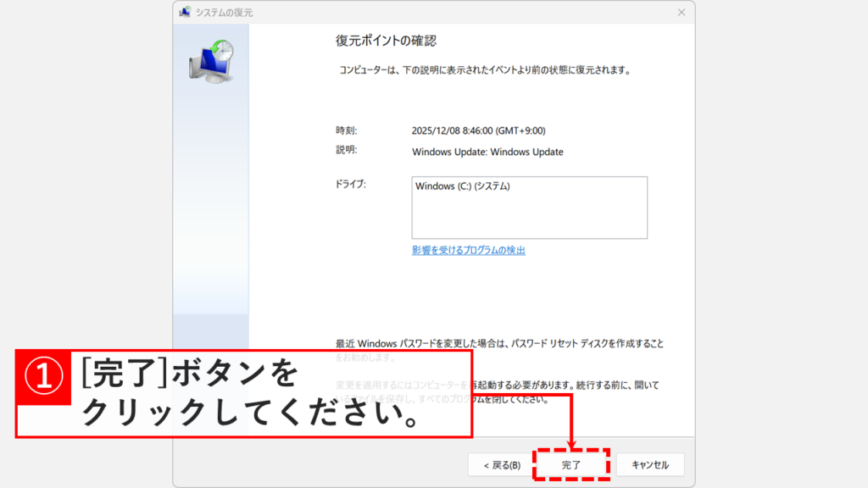Select the Windows (C:) (システム) drive entry

(x=461, y=185)
